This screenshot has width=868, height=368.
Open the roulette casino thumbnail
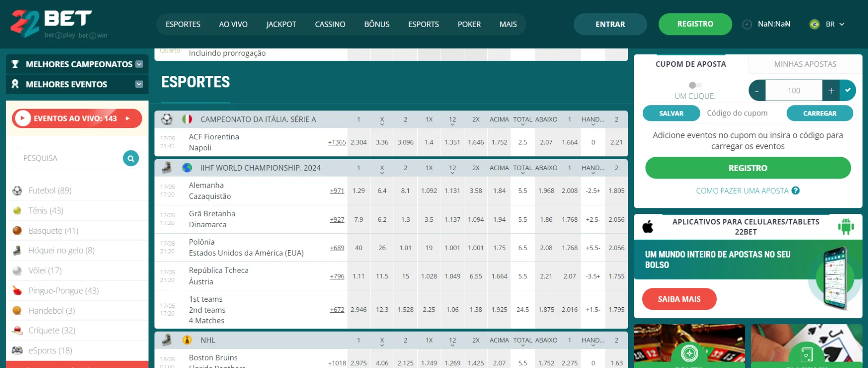coord(689,346)
